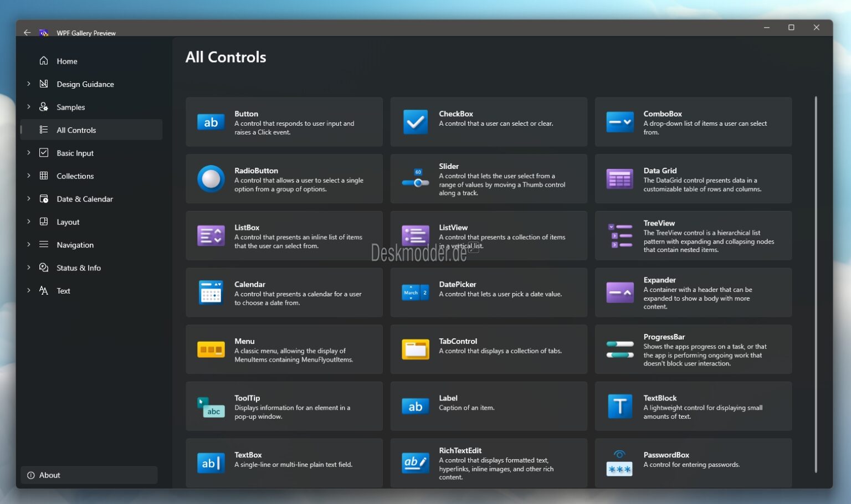Click the DatePicker March icon
The height and width of the screenshot is (504, 851).
[415, 292]
